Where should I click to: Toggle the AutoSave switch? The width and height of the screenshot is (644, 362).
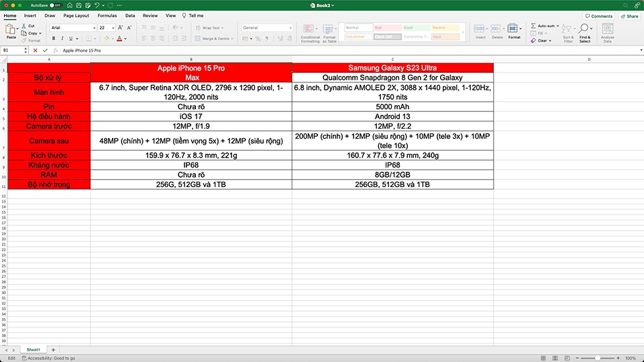(x=55, y=5)
